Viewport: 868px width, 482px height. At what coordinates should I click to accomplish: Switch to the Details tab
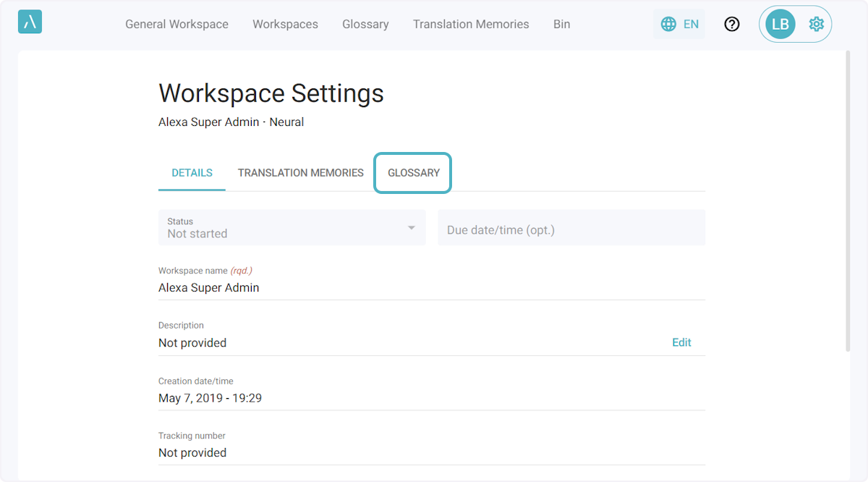192,173
